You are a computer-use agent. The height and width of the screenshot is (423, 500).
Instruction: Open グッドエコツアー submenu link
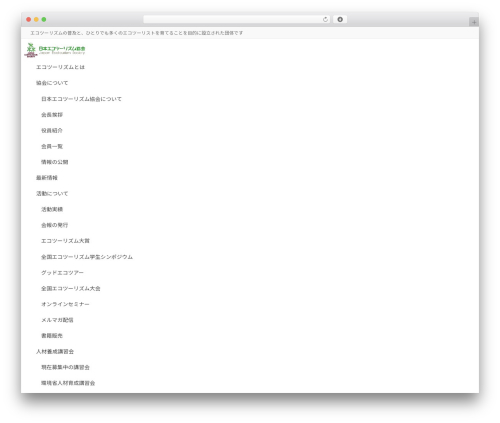coord(62,273)
